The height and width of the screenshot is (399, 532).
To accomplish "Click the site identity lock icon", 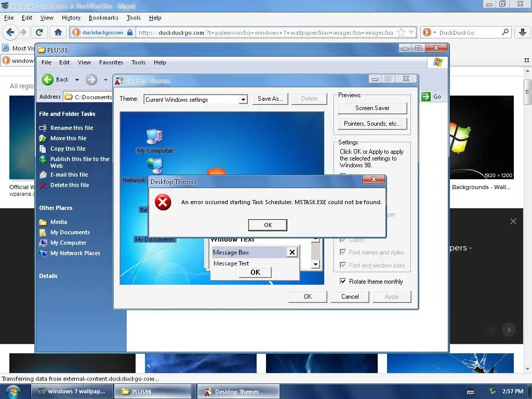I will 129,32.
